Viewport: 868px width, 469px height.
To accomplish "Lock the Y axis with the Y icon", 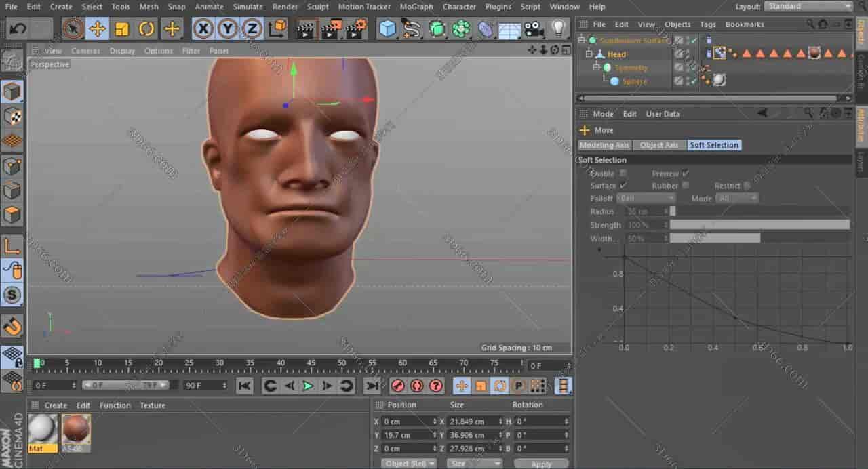I will click(228, 28).
